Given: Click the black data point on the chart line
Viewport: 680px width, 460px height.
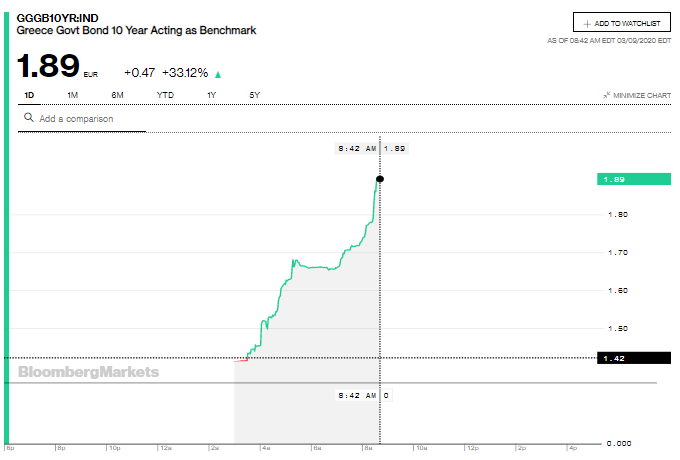Looking at the screenshot, I should click(x=379, y=179).
